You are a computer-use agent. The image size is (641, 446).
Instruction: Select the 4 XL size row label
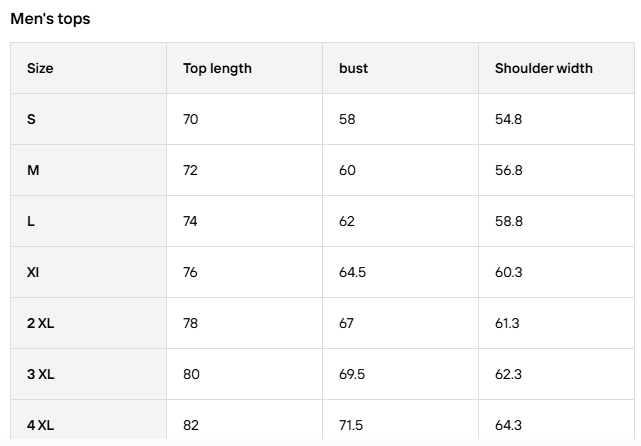[40, 426]
